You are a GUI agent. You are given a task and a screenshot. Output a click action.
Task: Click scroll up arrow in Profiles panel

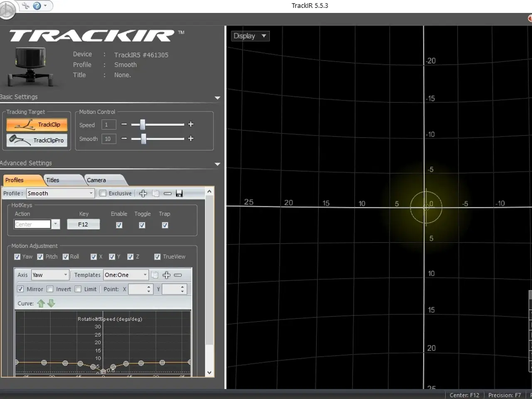(209, 192)
